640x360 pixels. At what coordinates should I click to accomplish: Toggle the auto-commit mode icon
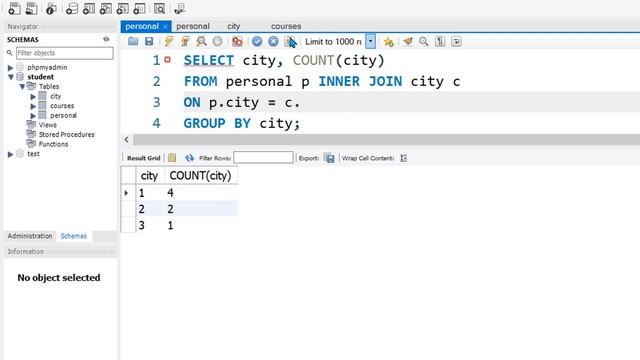click(290, 41)
